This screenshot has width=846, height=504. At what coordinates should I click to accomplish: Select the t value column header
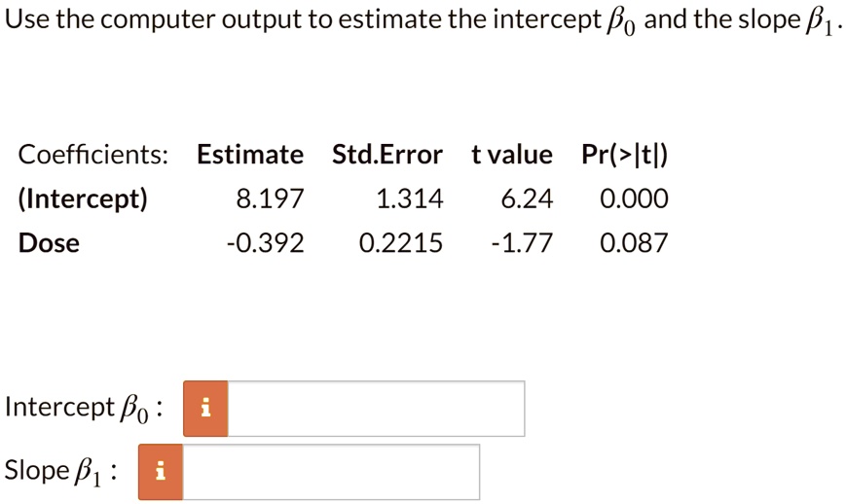[511, 155]
